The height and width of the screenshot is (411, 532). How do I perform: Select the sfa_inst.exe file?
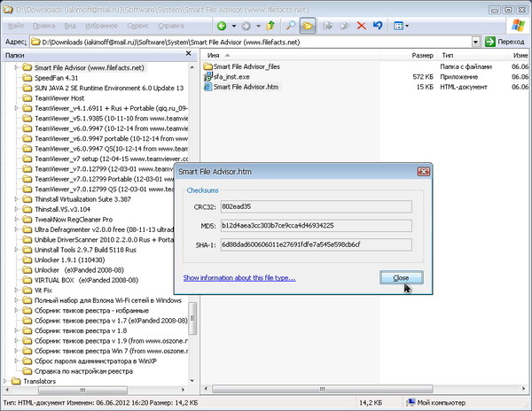pyautogui.click(x=227, y=77)
